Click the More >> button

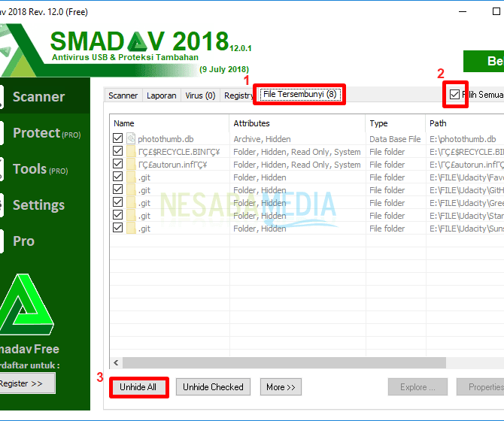[x=281, y=387]
